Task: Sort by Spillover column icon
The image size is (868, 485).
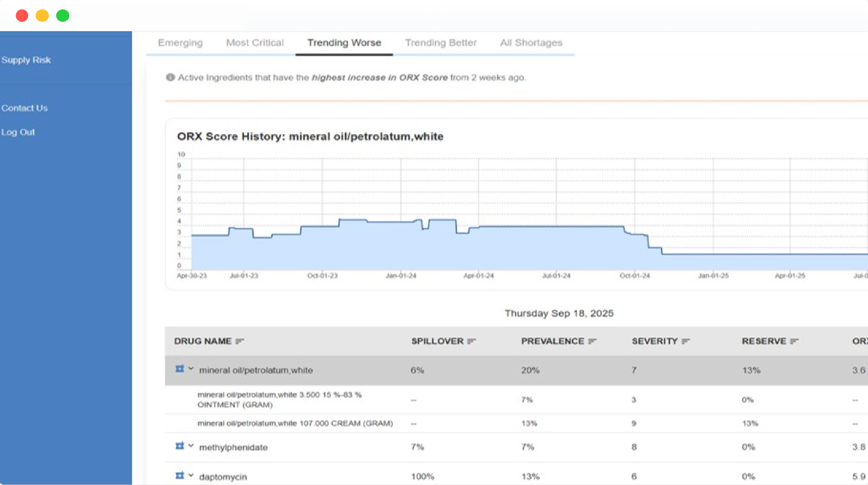Action: point(472,341)
